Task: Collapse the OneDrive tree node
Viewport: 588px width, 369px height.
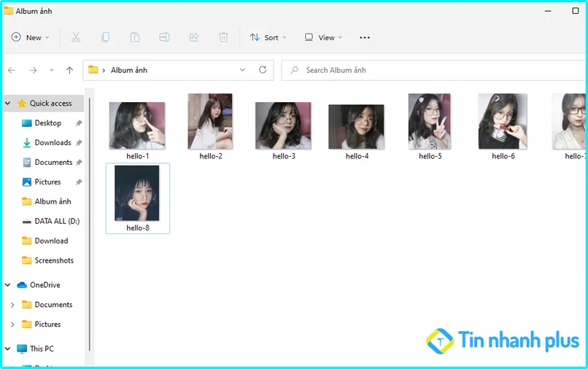Action: [x=8, y=285]
